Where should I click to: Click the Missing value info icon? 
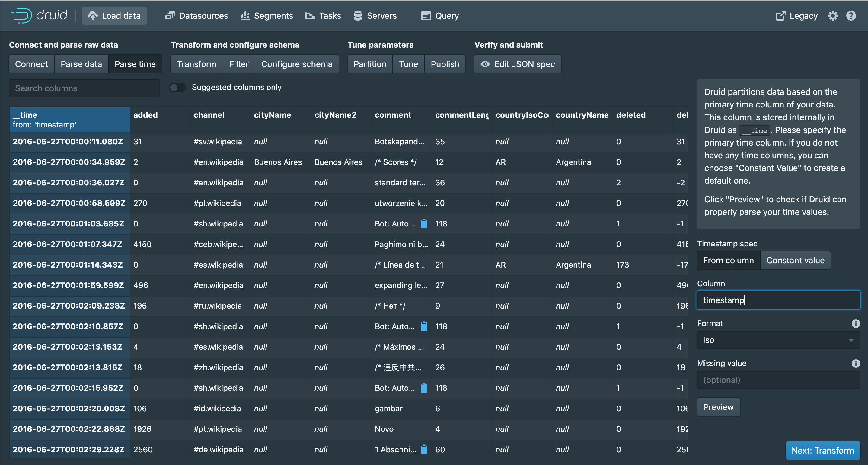coord(856,363)
